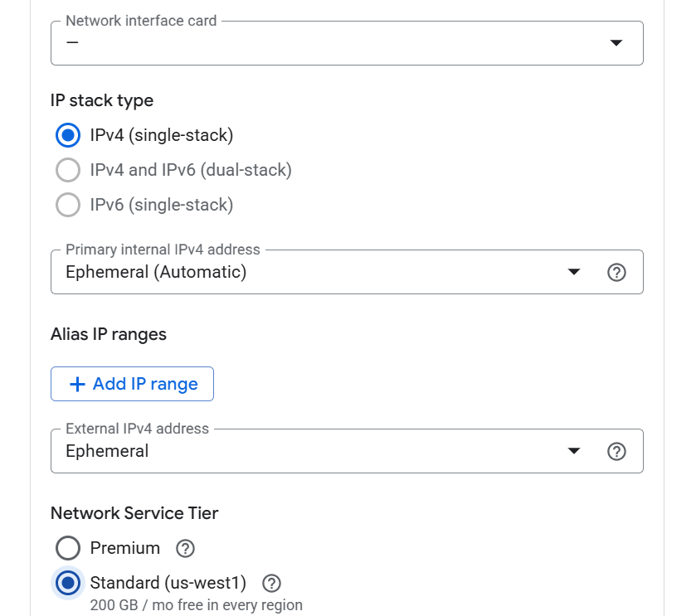Image resolution: width=696 pixels, height=616 pixels.
Task: Expand External IPv4 address dropdown arrow
Action: (573, 451)
